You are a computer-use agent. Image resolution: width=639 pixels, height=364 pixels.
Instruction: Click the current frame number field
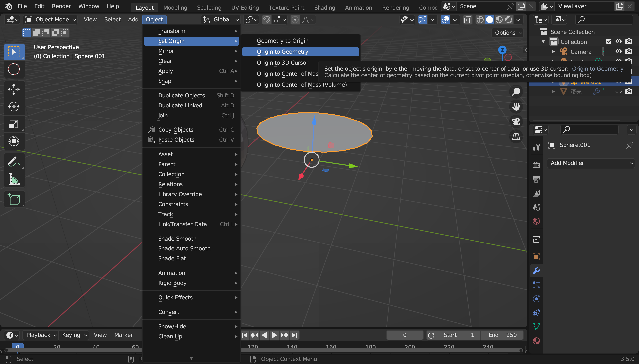(x=404, y=335)
